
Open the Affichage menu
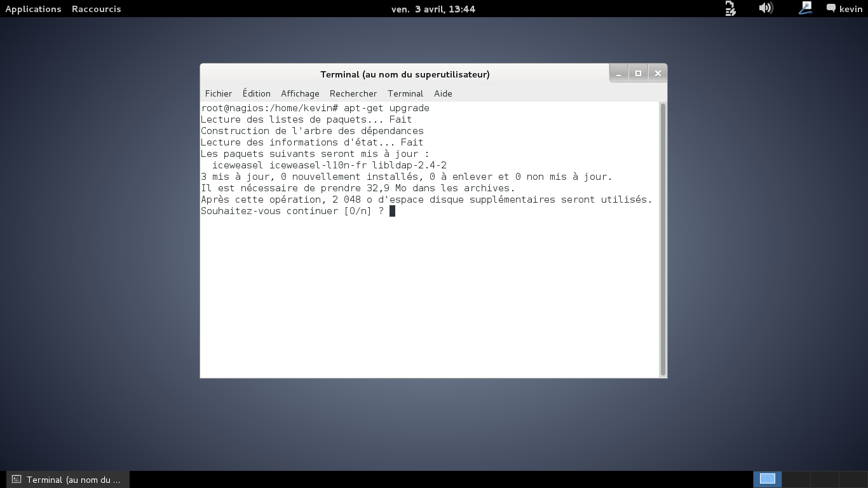(300, 93)
